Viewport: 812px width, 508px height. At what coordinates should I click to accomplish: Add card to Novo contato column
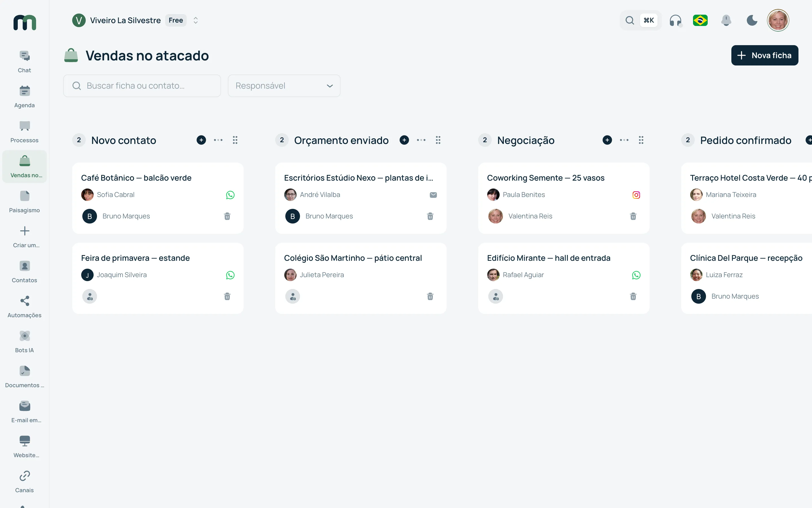[201, 140]
